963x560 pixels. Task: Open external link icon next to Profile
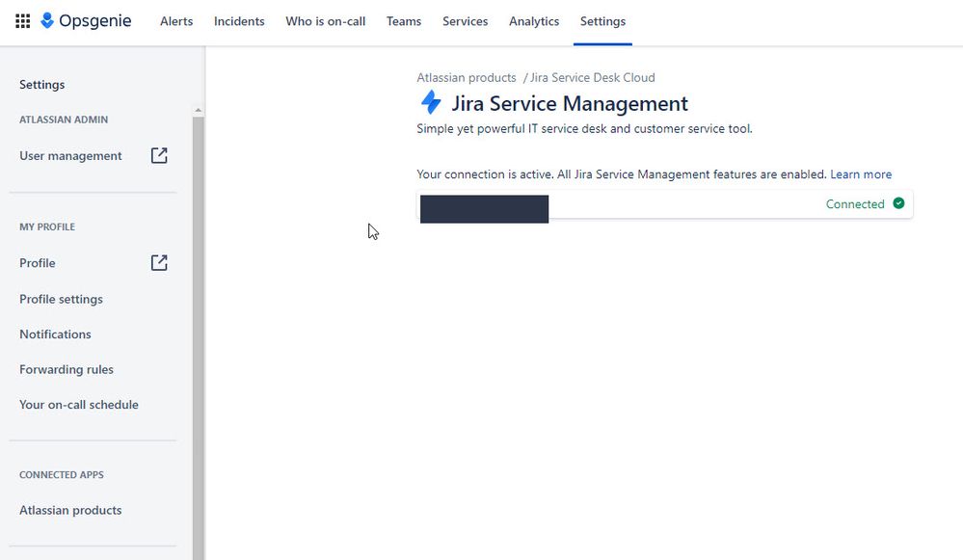pos(159,263)
